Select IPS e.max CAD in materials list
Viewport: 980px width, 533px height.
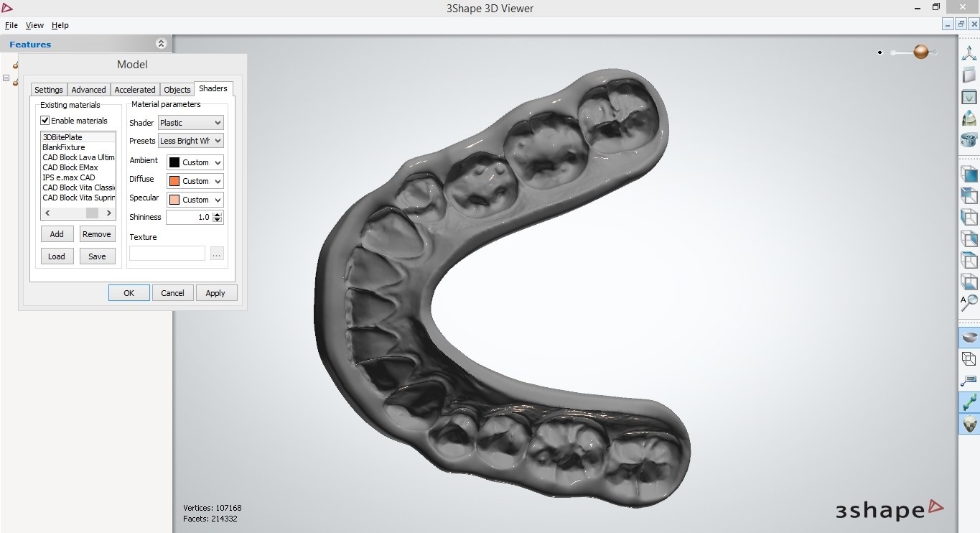(x=68, y=177)
